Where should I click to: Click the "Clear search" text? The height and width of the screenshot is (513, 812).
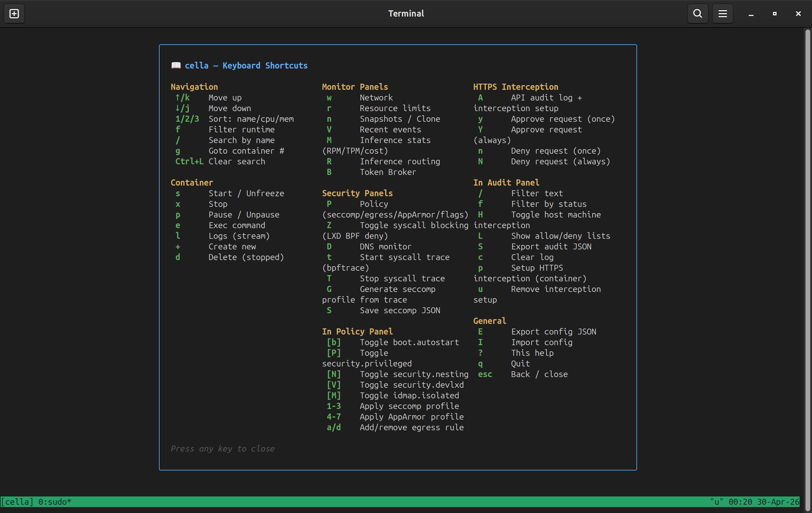point(237,162)
